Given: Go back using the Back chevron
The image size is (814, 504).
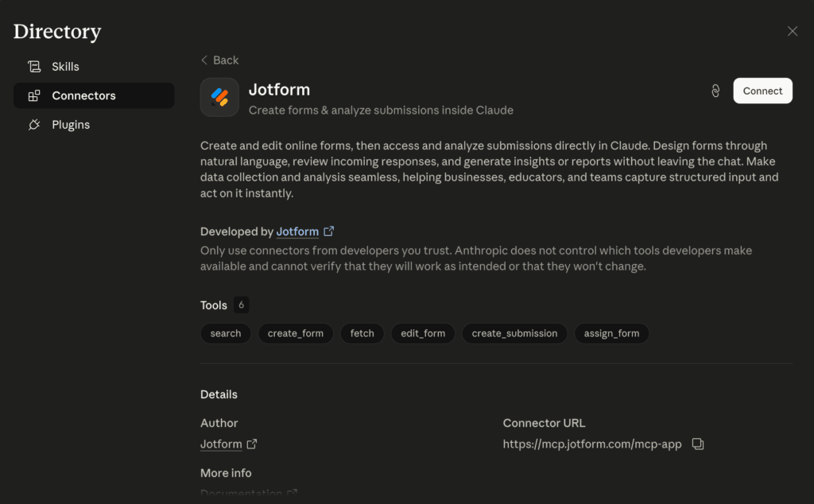Looking at the screenshot, I should pos(204,60).
